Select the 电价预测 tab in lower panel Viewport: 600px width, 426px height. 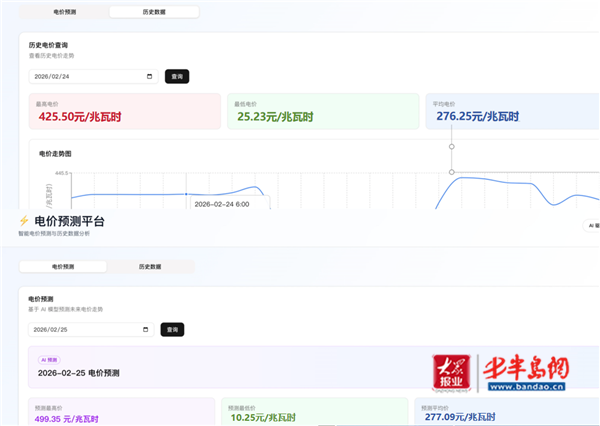coord(62,267)
